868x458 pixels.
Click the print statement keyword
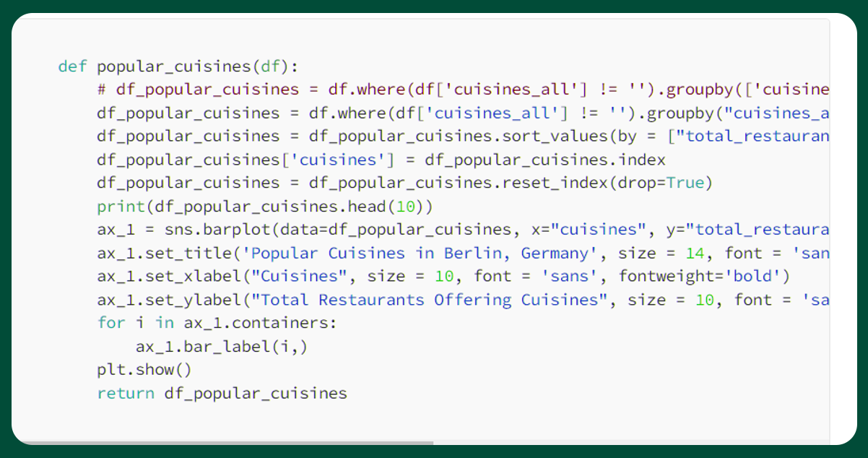click(x=121, y=207)
